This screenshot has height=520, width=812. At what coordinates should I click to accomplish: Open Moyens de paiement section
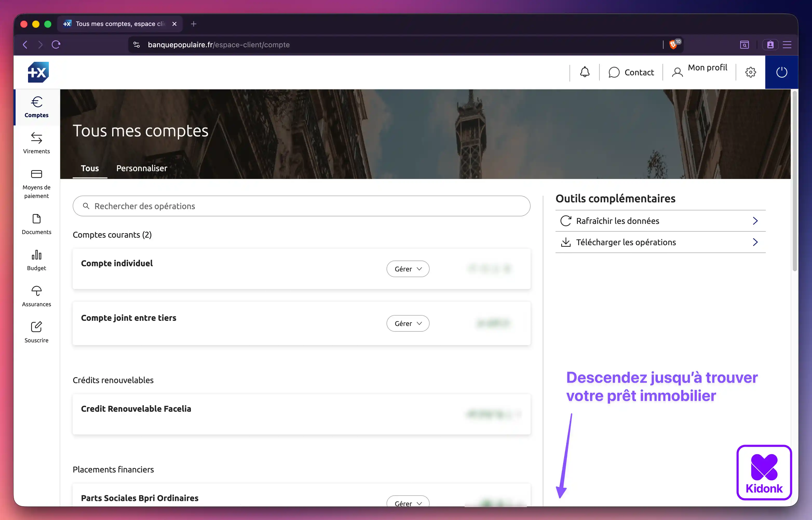coord(36,184)
